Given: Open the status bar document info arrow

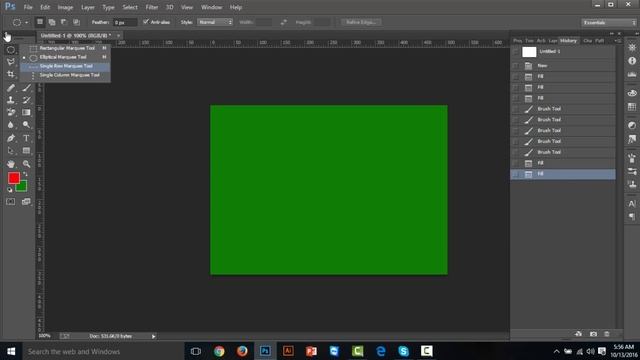Looking at the screenshot, I should 153,336.
